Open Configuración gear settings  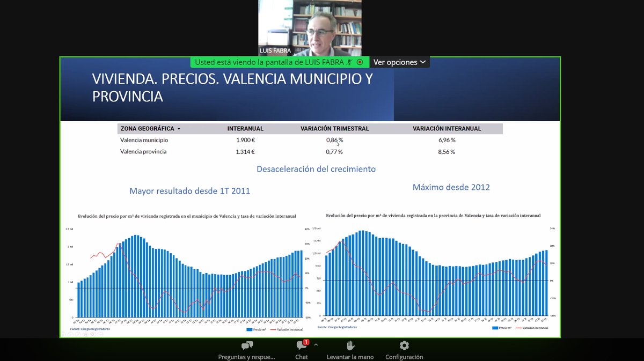(x=404, y=350)
